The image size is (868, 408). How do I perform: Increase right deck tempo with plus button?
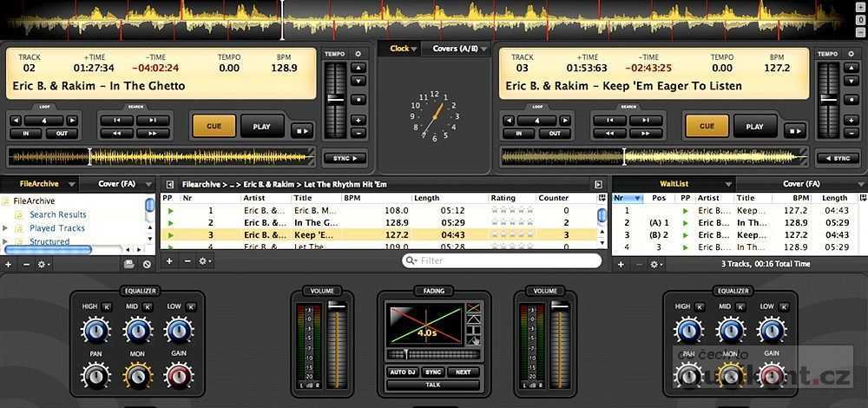(x=851, y=120)
